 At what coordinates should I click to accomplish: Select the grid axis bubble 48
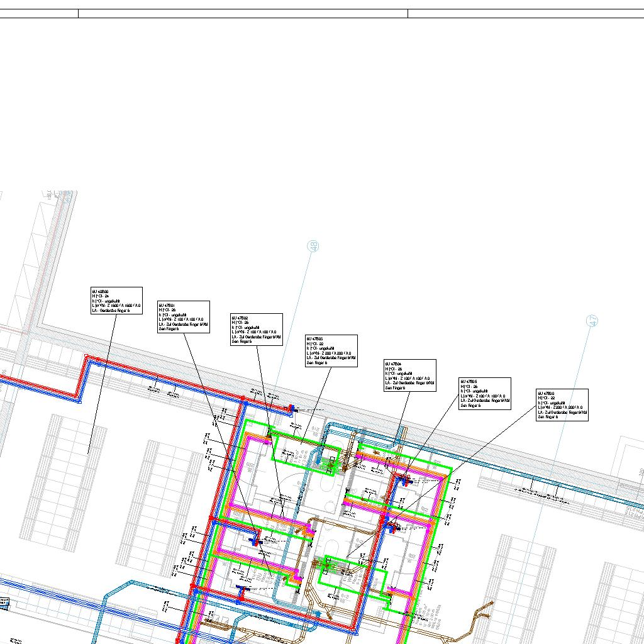pos(313,246)
